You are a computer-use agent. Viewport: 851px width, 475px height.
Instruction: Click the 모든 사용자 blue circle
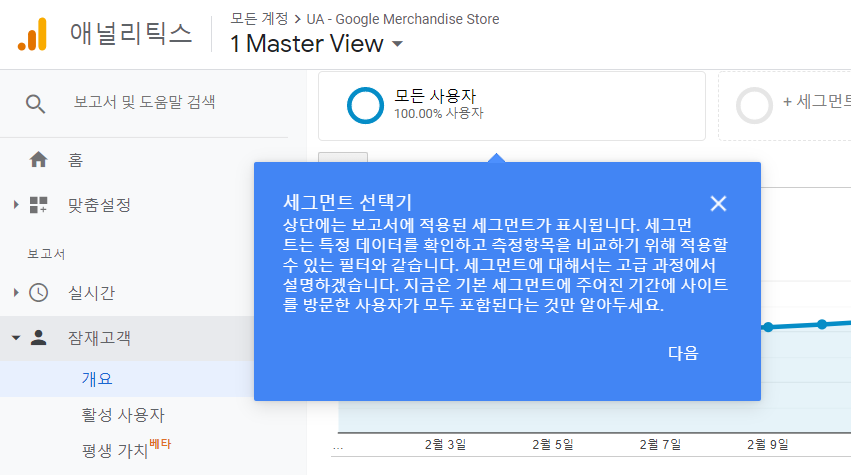pos(365,105)
